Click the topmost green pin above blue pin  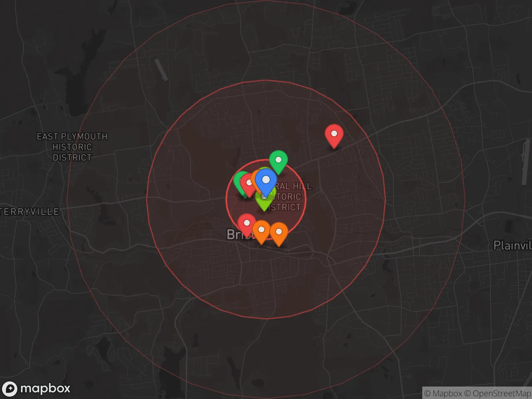pyautogui.click(x=278, y=160)
